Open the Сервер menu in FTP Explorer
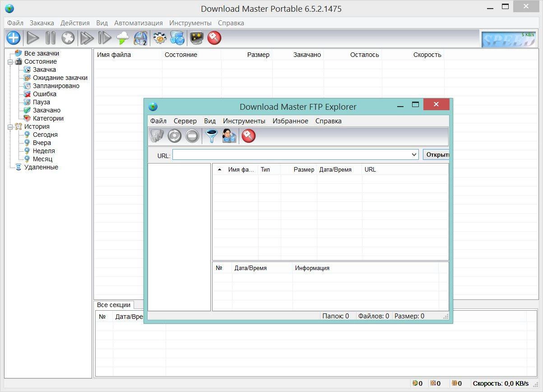This screenshot has height=392, width=543. [185, 121]
